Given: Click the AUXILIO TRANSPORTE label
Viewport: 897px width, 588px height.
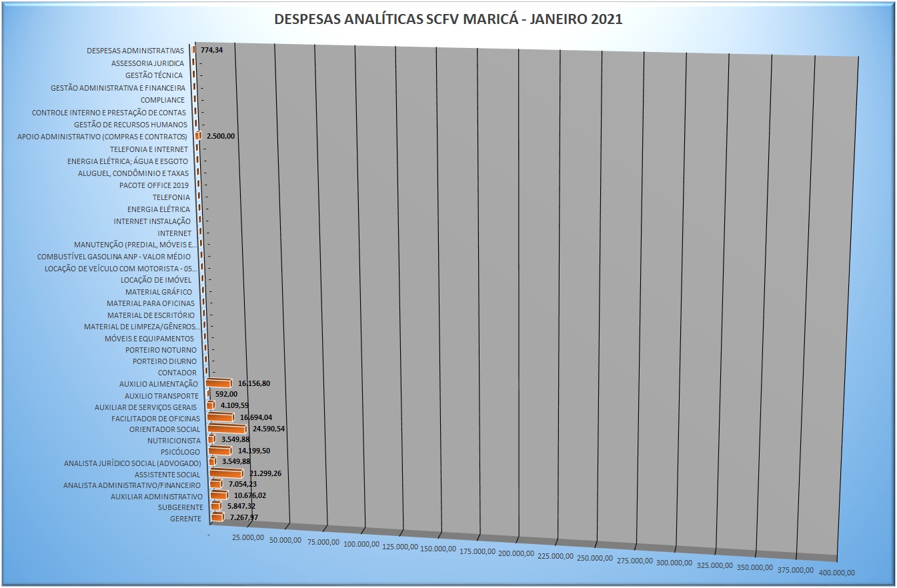Looking at the screenshot, I should (x=161, y=396).
